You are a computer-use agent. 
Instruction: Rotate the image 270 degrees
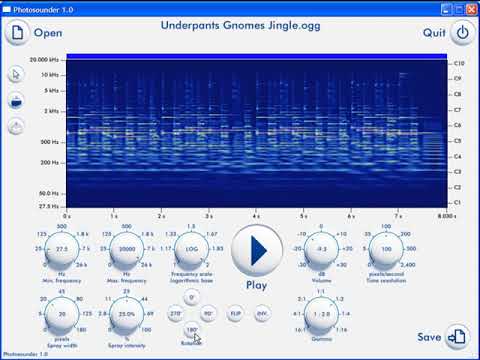click(175, 314)
